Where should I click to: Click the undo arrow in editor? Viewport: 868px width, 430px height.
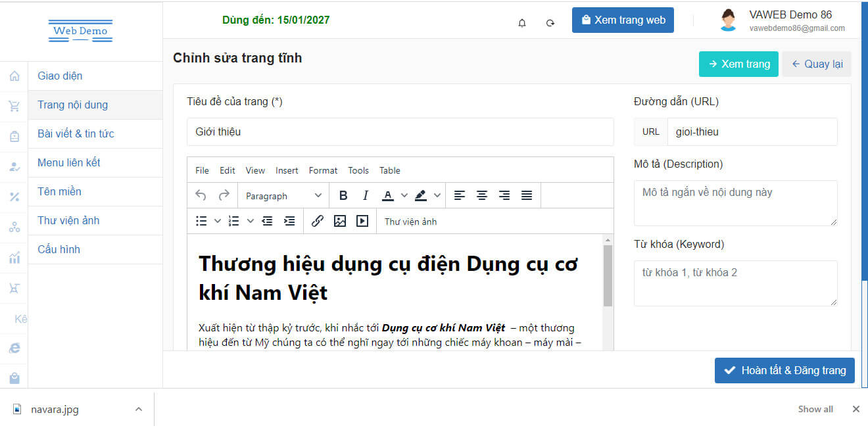(x=201, y=195)
